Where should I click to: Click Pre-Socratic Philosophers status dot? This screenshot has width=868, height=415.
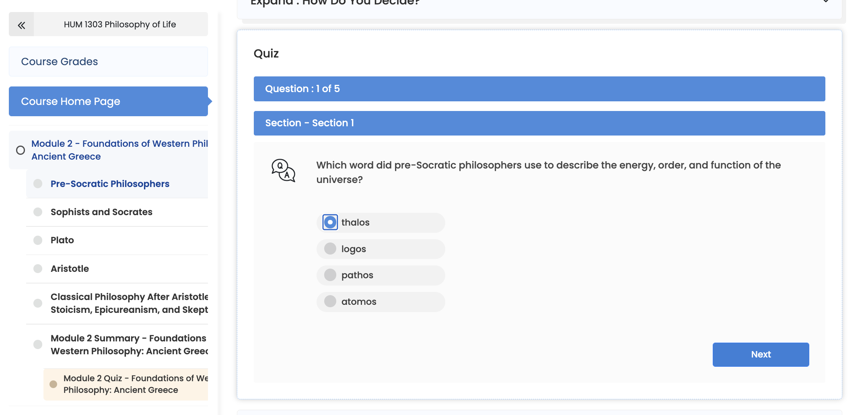coord(38,184)
